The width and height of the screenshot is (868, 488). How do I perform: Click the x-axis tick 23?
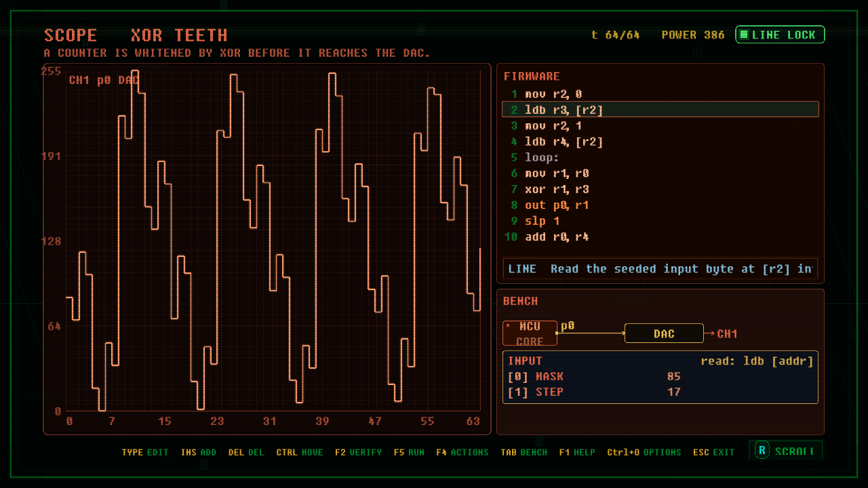(x=217, y=421)
